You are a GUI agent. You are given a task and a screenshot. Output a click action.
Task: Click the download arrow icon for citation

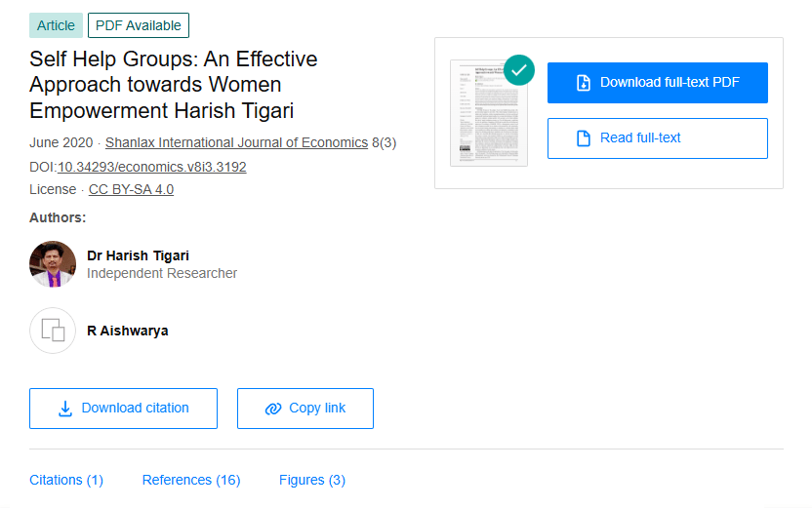[65, 409]
